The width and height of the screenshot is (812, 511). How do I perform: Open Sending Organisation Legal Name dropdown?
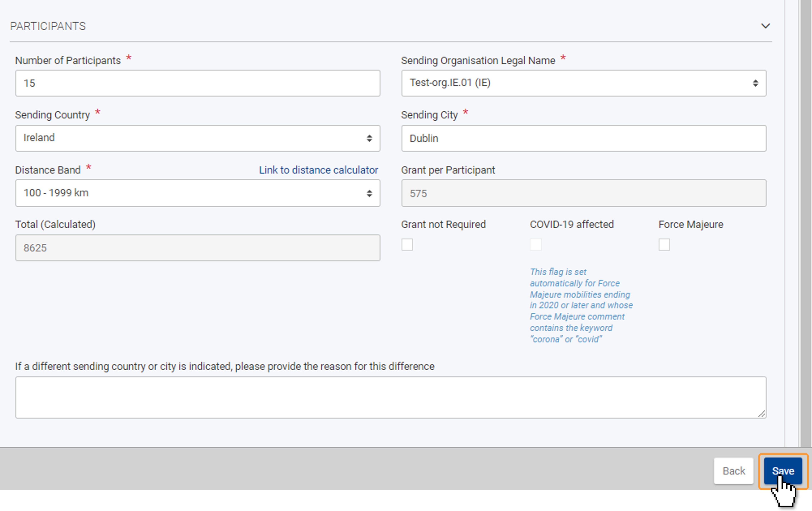pos(583,83)
